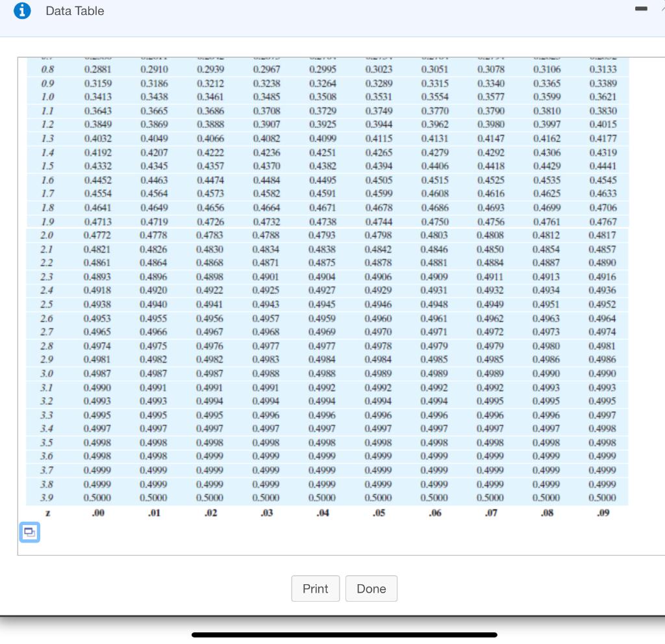Minimize the Data Table panel

coord(641,9)
